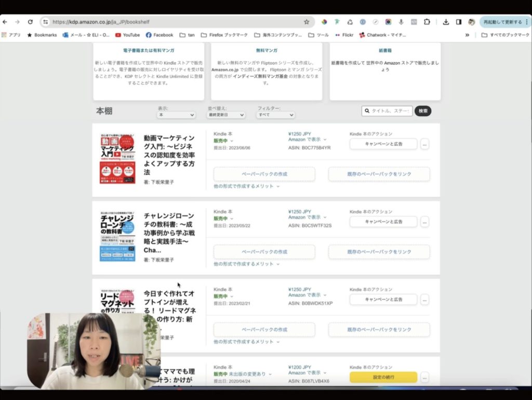Click the Chrome profile avatar icon
This screenshot has width=532, height=400.
pos(471,22)
